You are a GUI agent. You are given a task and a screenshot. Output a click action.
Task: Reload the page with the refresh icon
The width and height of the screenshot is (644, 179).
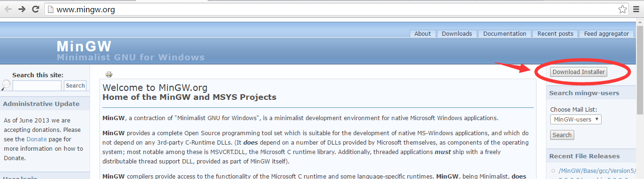point(35,9)
